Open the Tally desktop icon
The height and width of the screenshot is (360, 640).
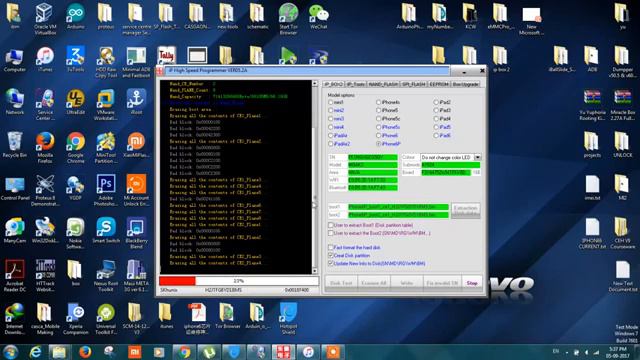pos(166,56)
